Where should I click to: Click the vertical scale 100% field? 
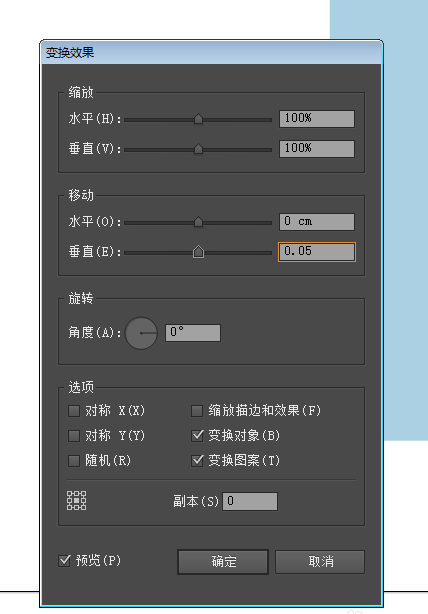(317, 149)
